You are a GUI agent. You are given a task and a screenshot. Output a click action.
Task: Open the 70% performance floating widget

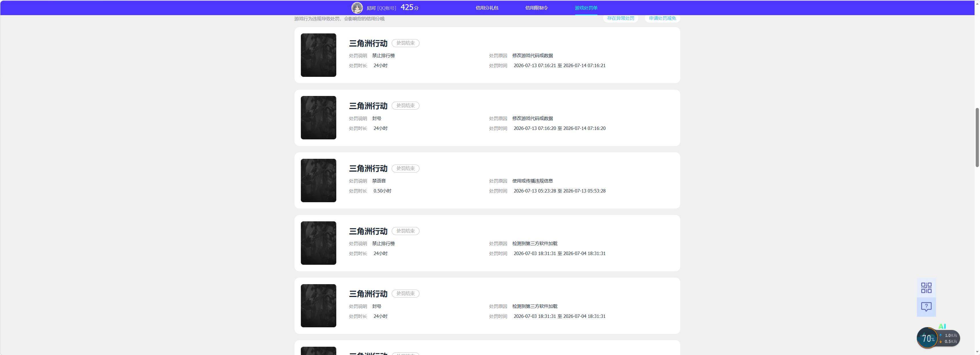click(x=927, y=338)
